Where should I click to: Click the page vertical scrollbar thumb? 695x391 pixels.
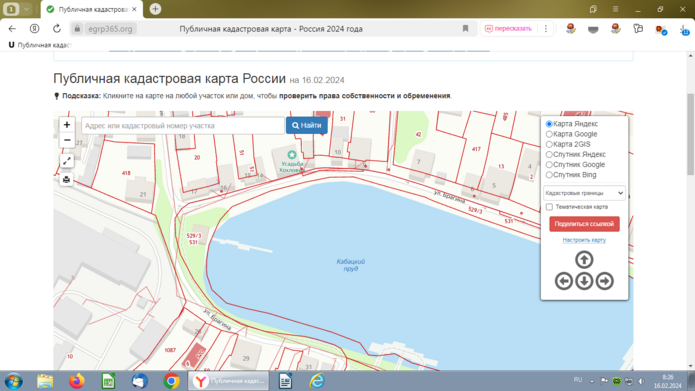pos(690,134)
